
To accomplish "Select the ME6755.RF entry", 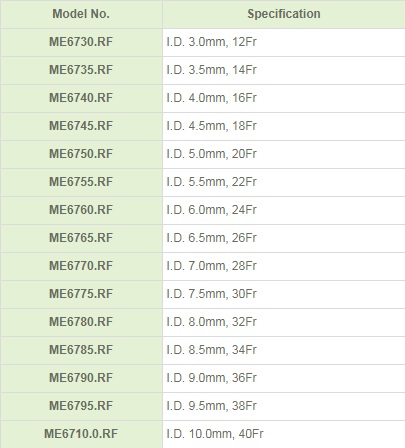I will 81,182.
